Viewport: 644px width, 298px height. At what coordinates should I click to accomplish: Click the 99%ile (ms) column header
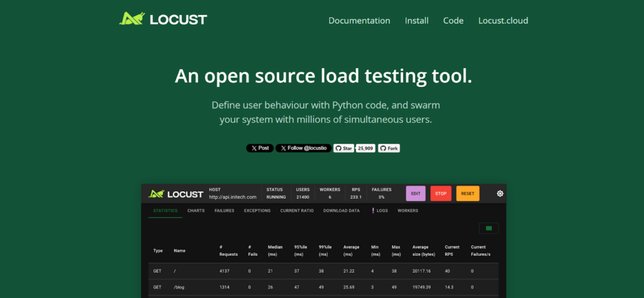[x=325, y=251]
